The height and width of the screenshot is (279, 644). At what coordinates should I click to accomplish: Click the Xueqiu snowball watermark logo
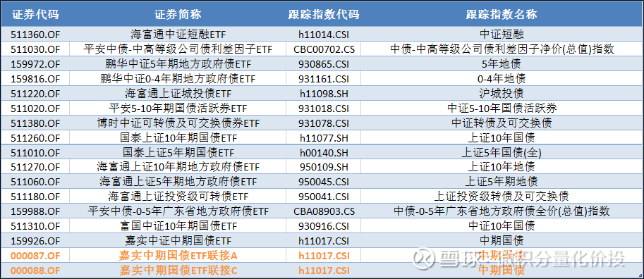tap(424, 258)
